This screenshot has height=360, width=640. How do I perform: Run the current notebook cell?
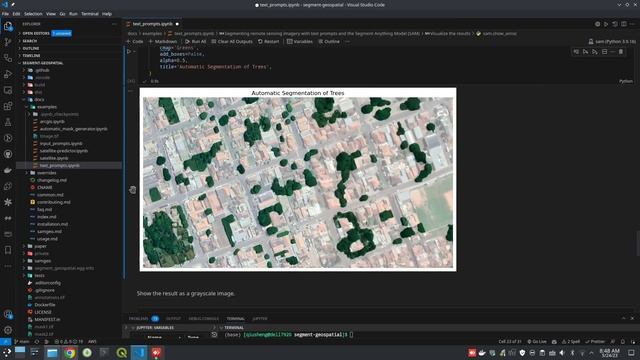coord(129,51)
